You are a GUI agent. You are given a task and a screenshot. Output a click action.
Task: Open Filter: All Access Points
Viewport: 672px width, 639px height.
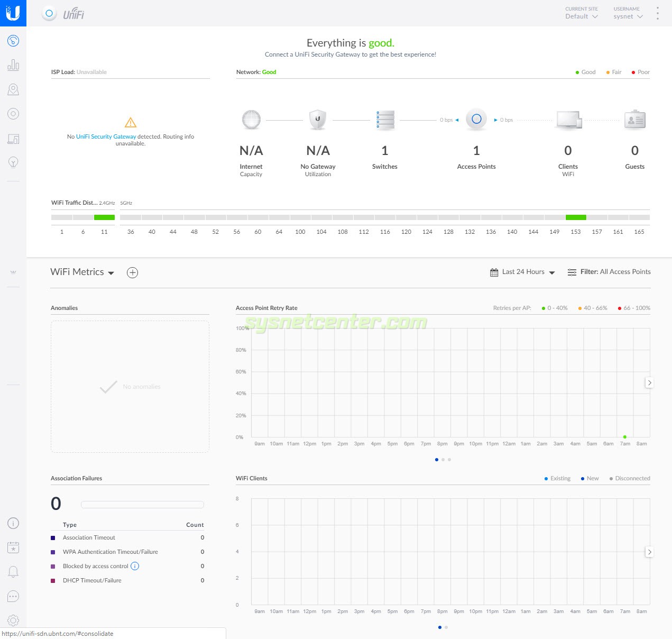(x=609, y=272)
